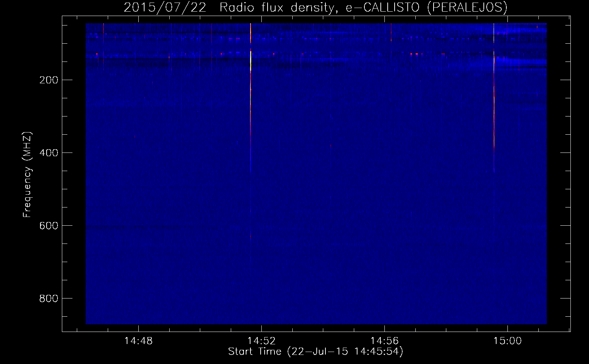This screenshot has height=364, width=589.
Task: Click the 14:56 time tick label
Action: [x=384, y=341]
